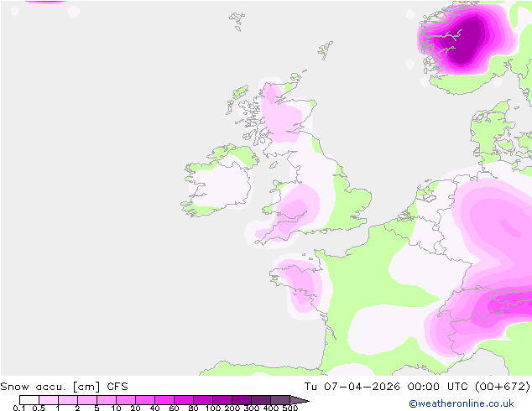This screenshot has width=532, height=411.
Task: Click the '0.1' legend scale label
Action: coord(19,408)
